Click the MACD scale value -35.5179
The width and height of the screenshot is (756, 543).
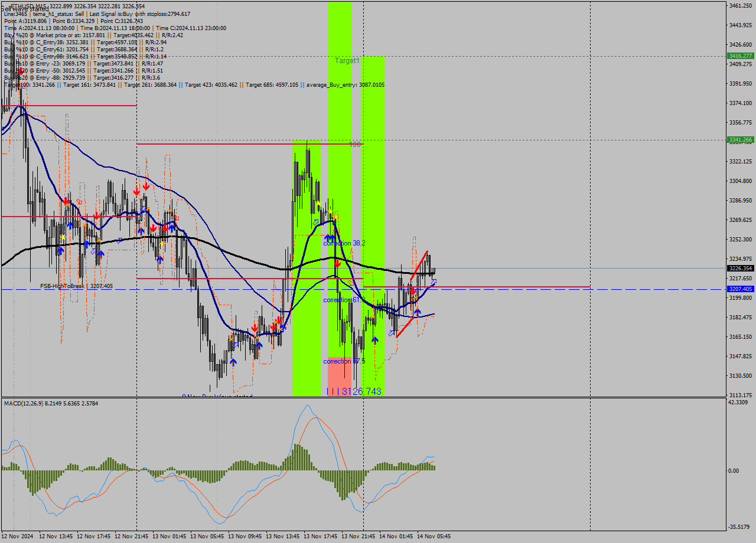click(739, 526)
